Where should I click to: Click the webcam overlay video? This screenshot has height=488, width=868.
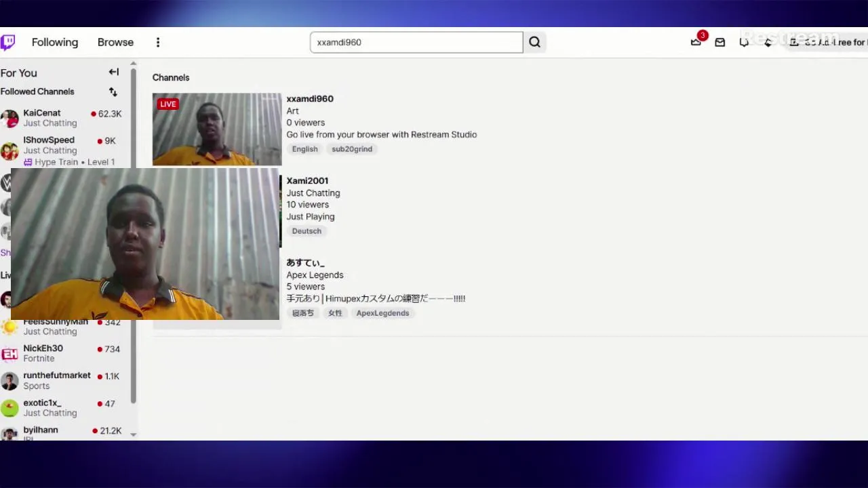coord(145,244)
